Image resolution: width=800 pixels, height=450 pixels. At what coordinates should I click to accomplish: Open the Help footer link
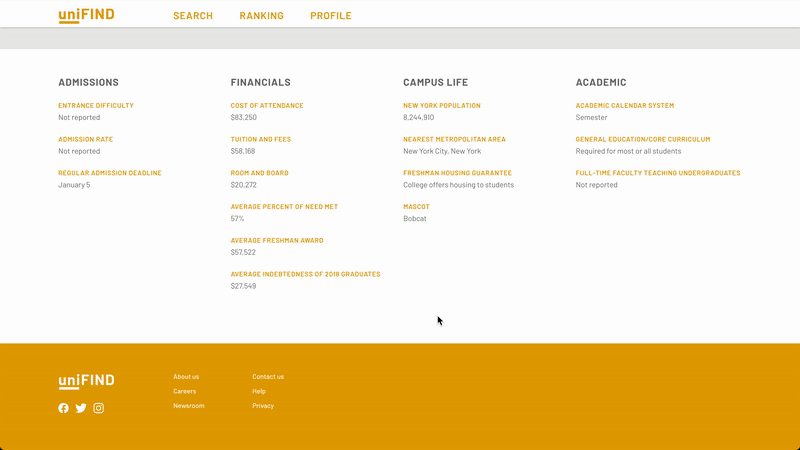[x=259, y=391]
